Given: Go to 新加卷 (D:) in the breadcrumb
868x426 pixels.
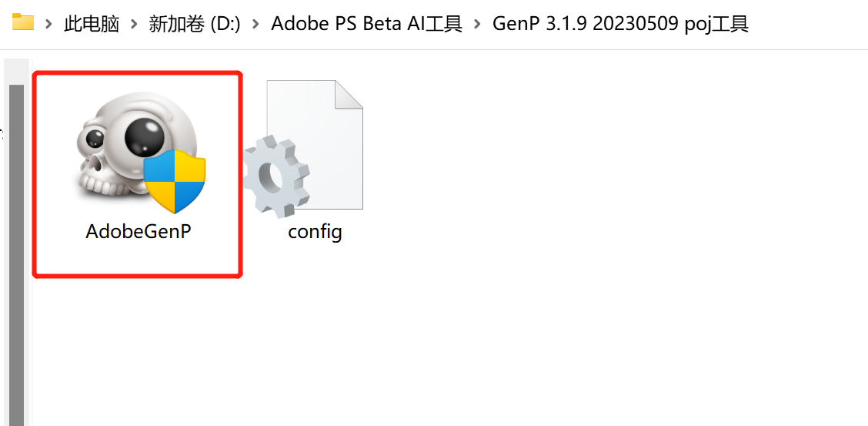Looking at the screenshot, I should 195,24.
